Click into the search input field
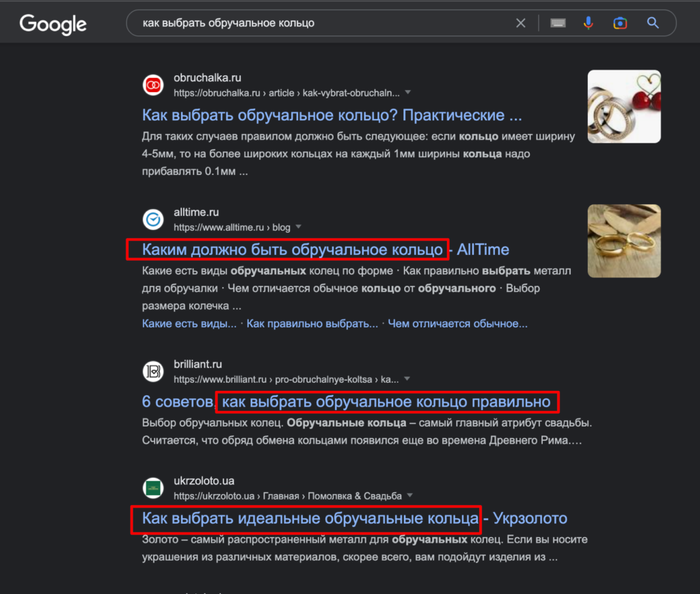Image resolution: width=700 pixels, height=594 pixels. (x=321, y=23)
